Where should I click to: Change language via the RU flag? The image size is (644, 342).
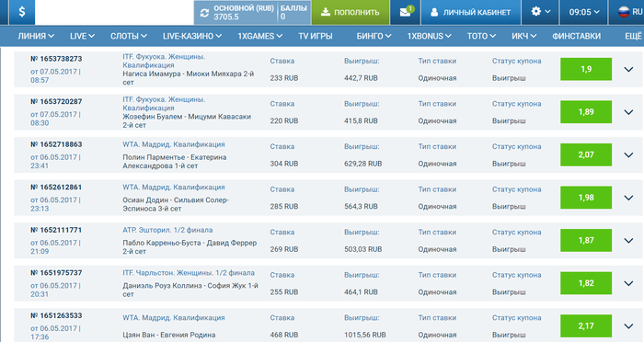coord(630,12)
